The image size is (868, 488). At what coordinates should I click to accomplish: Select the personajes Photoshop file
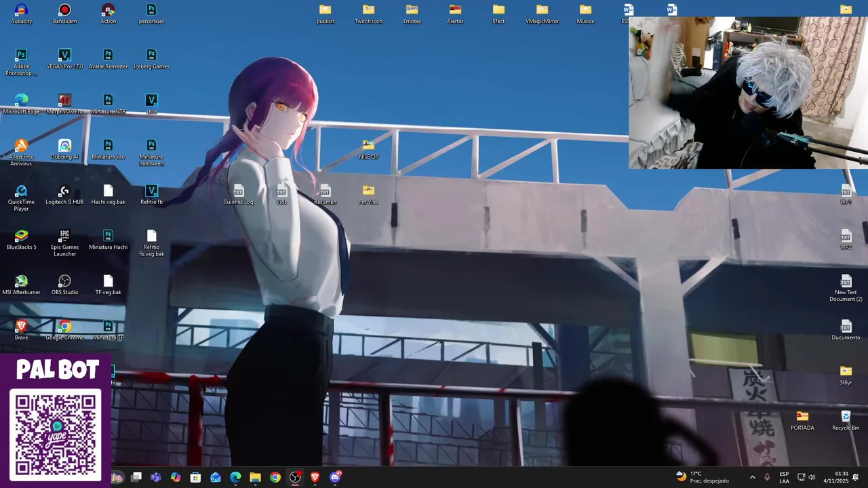point(151,14)
